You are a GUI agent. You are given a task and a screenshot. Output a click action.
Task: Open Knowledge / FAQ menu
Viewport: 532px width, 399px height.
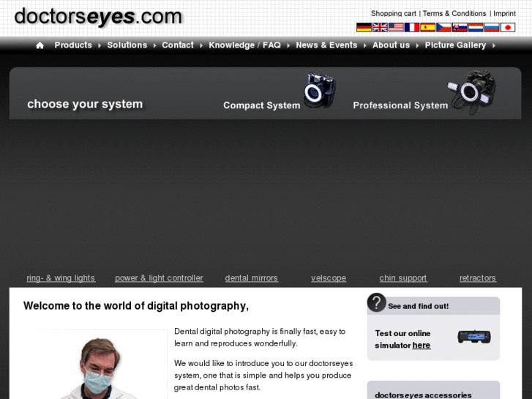tap(244, 45)
